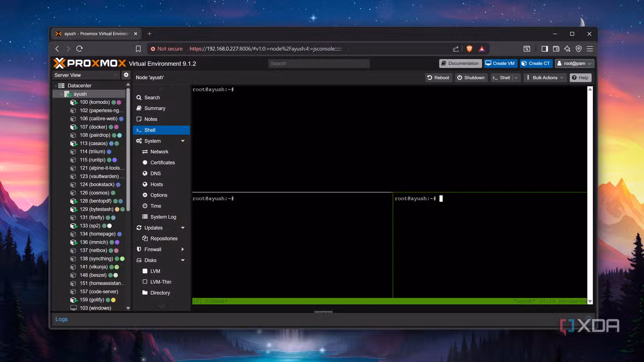The height and width of the screenshot is (362, 644).
Task: Open the new tab plus button
Action: pos(149,34)
